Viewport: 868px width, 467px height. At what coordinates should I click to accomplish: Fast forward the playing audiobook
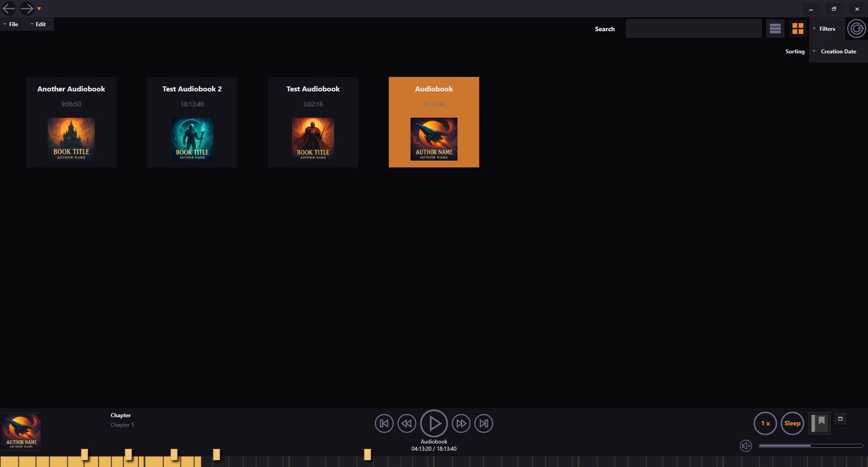461,423
